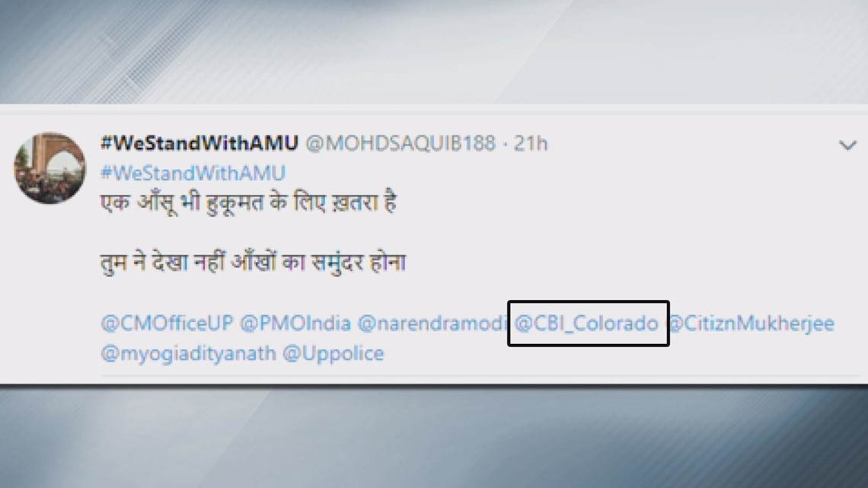Image resolution: width=868 pixels, height=488 pixels.
Task: Click the blank gap between the two Hindi verses
Action: [253, 233]
